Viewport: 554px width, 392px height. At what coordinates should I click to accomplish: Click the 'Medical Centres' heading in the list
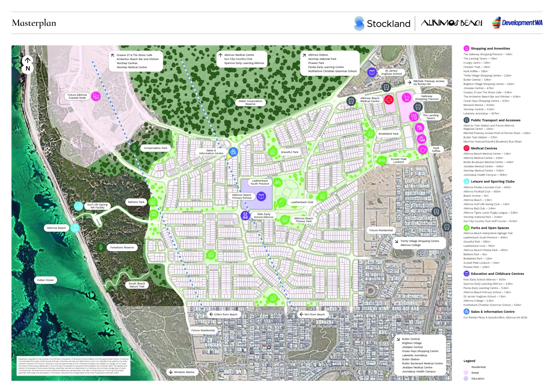pos(484,148)
